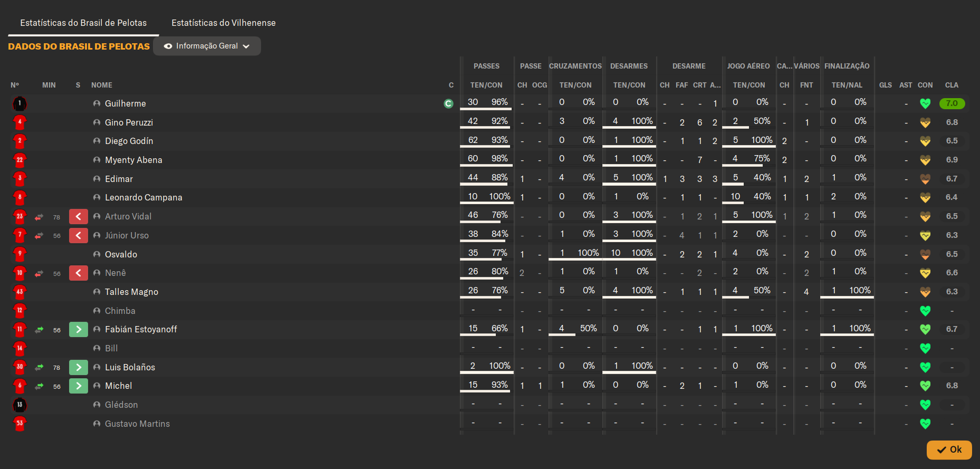This screenshot has width=980, height=469.
Task: Click the OCG column header
Action: coord(540,85)
